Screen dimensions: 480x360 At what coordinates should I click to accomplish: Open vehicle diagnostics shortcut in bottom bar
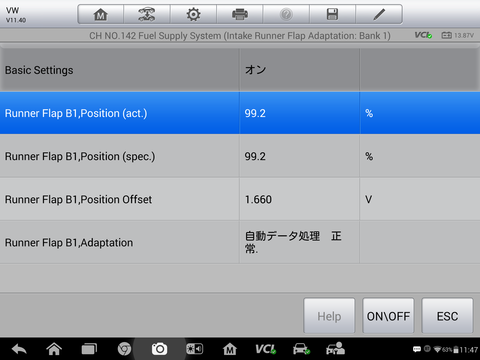tap(301, 349)
